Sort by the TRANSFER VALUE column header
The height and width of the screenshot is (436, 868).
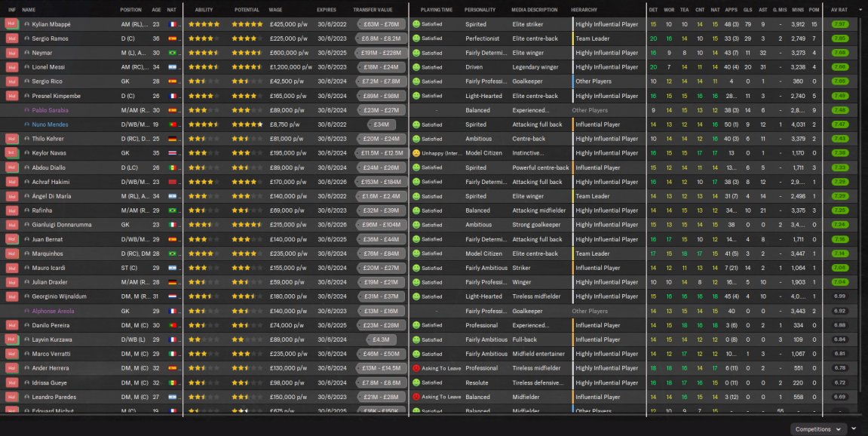[373, 9]
